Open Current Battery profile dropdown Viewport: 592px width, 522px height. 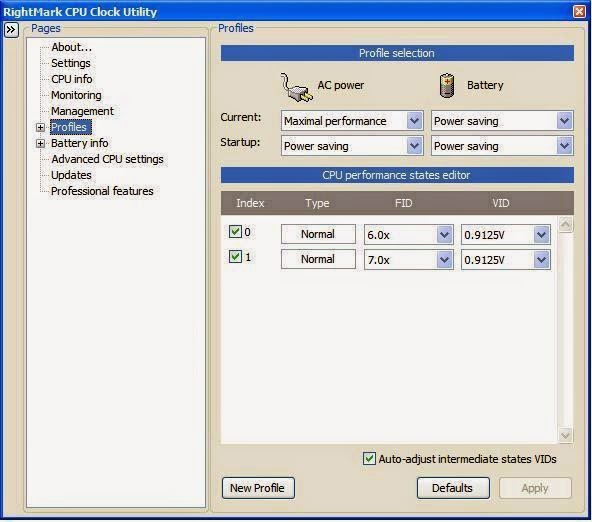click(x=564, y=121)
